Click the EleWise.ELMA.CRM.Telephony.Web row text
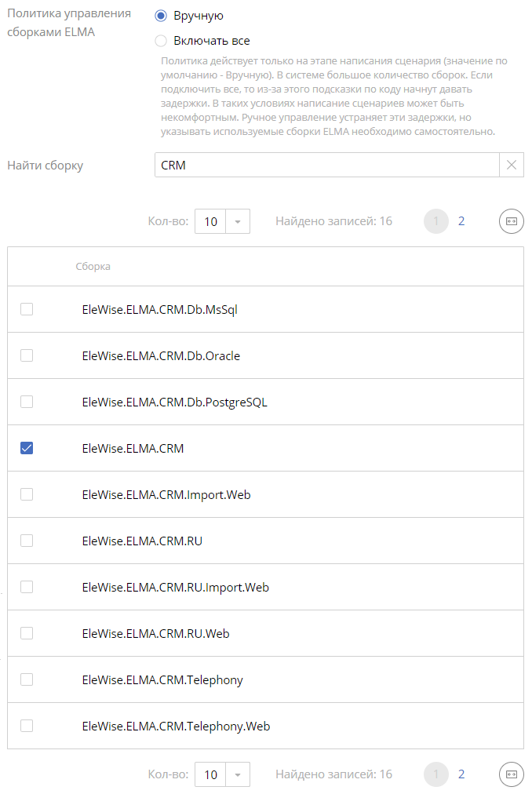Viewport: 532px width, 794px height. point(176,727)
